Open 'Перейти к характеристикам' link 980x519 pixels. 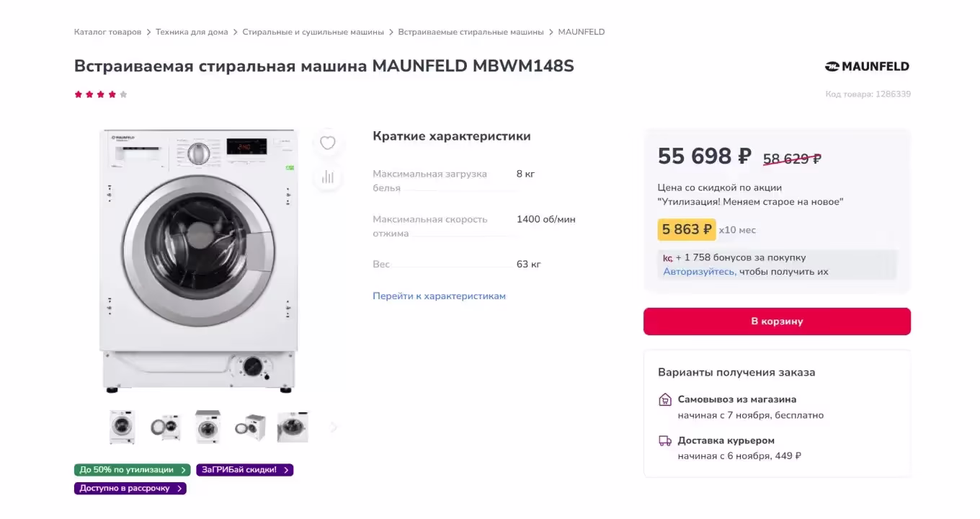click(x=439, y=296)
